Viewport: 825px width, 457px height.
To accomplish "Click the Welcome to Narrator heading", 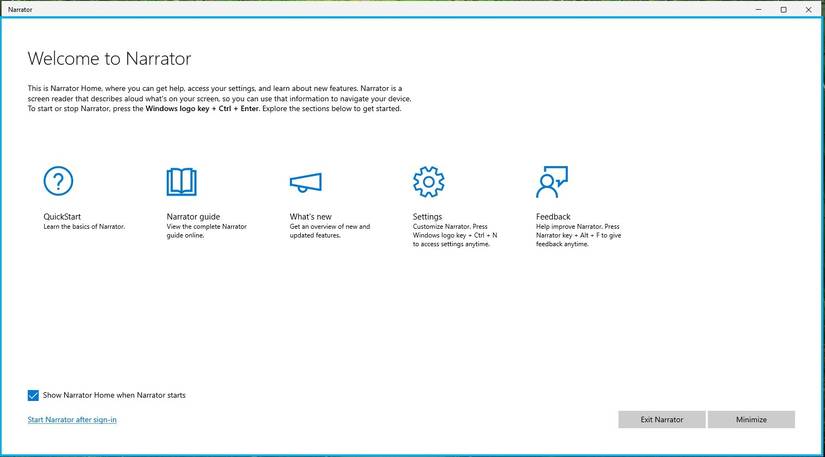I will 109,58.
